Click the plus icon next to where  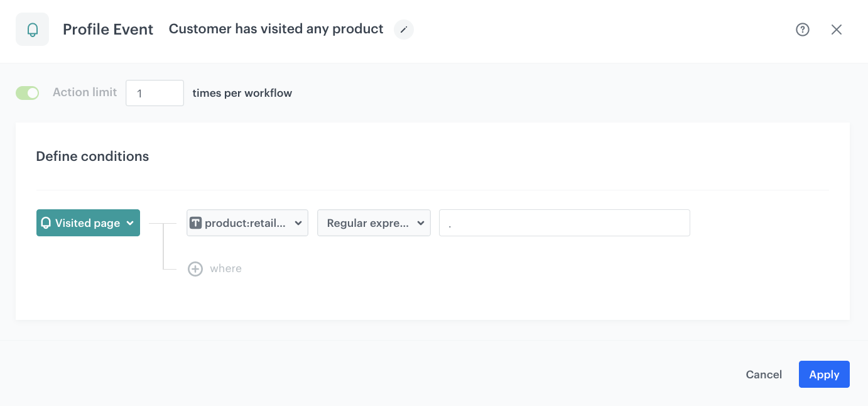point(195,268)
